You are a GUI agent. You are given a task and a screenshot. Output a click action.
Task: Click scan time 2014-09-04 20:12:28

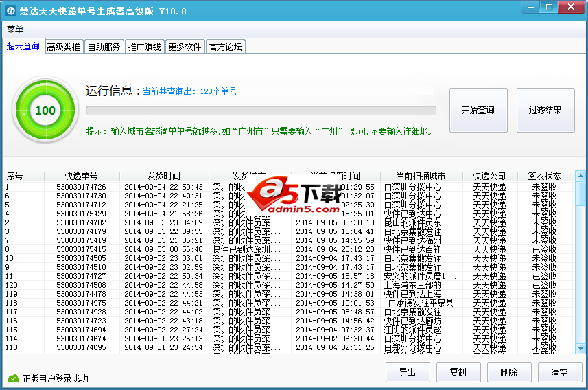[x=336, y=250]
